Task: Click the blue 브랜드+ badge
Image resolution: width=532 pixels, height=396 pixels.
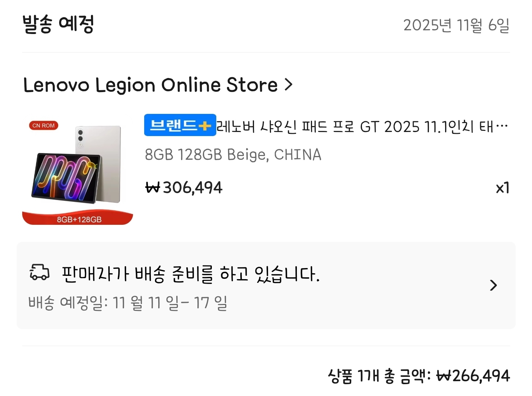Action: pos(180,125)
